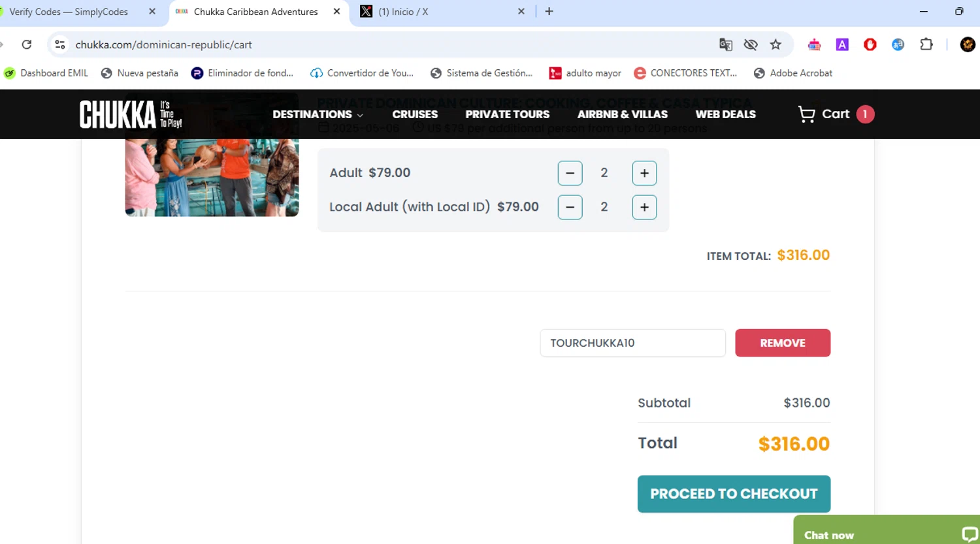The image size is (980, 544).
Task: Increase Adult ticket quantity
Action: click(x=644, y=173)
